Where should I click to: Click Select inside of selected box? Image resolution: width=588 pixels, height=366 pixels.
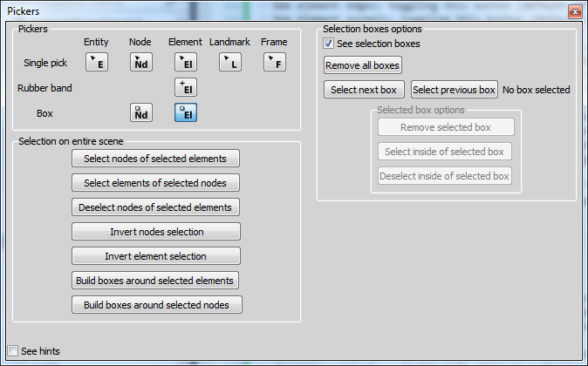445,152
